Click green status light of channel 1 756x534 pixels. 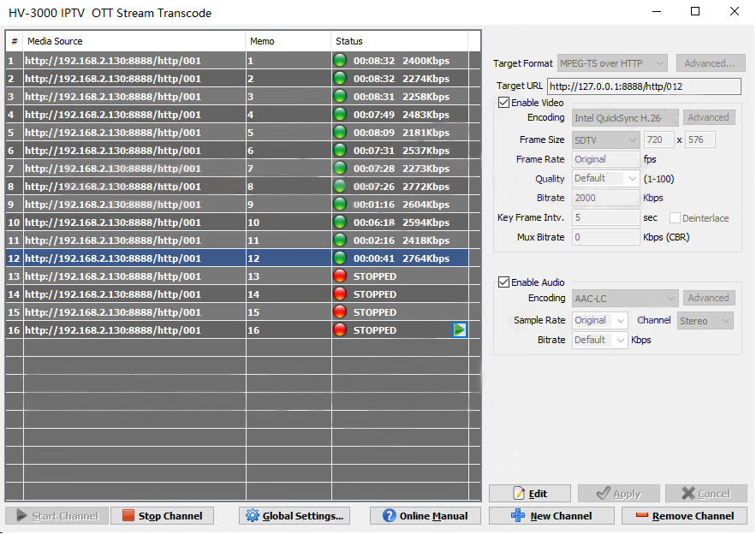pyautogui.click(x=340, y=60)
